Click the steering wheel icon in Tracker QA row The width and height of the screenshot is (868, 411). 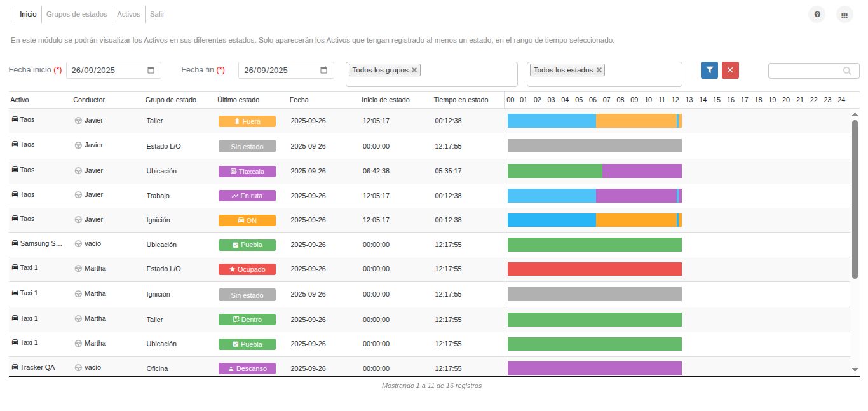tap(78, 368)
